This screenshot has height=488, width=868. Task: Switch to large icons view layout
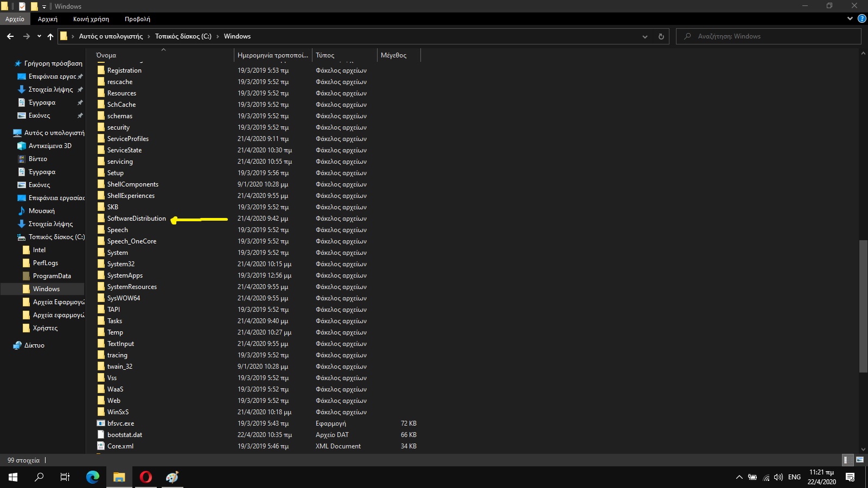click(859, 460)
